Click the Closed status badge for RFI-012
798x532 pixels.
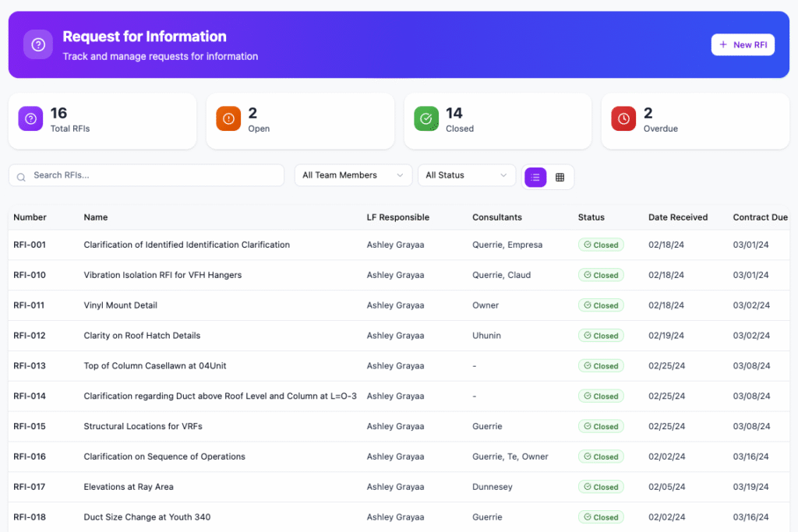click(601, 336)
